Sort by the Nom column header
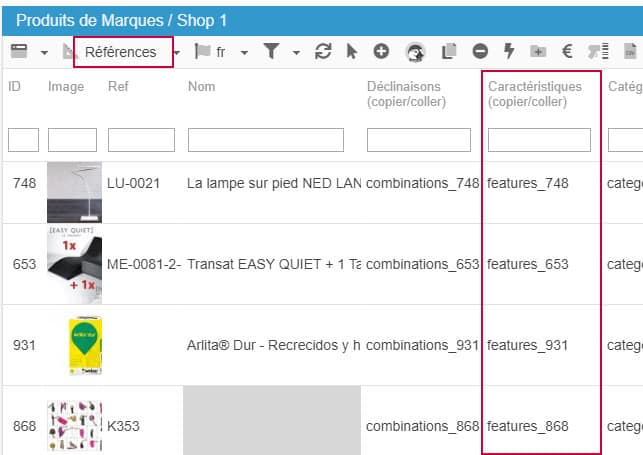This screenshot has height=455, width=643. [201, 87]
